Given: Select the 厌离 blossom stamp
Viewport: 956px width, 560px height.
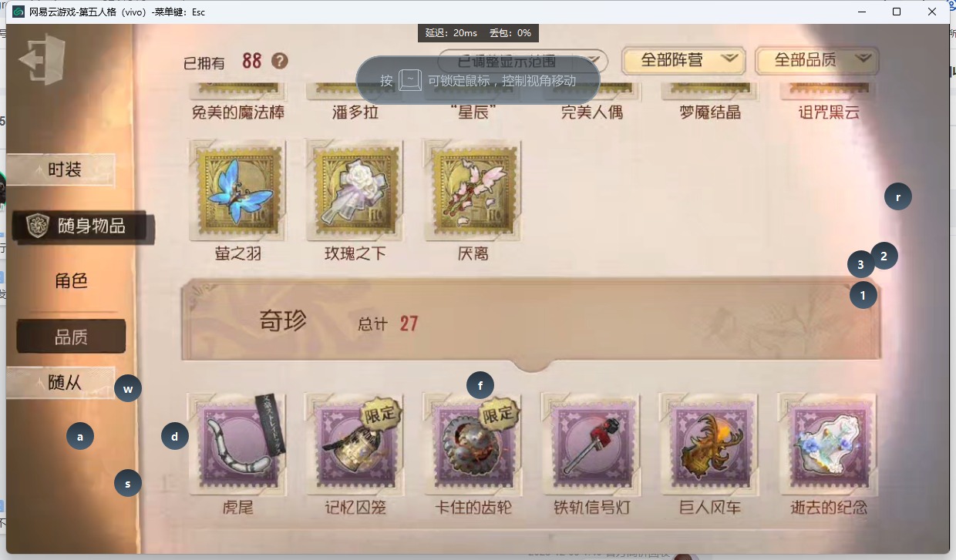Looking at the screenshot, I should 473,190.
